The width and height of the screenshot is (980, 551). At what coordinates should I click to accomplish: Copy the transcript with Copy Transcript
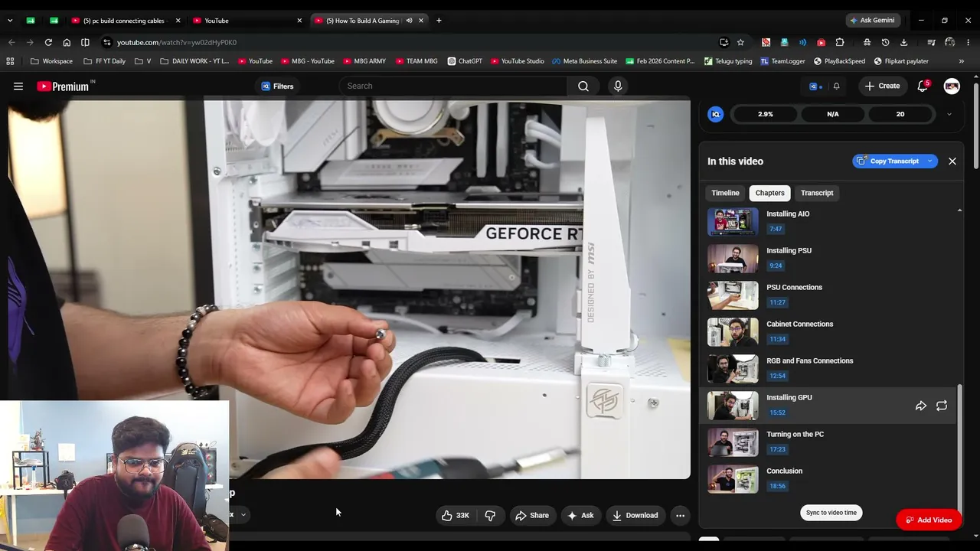click(888, 161)
